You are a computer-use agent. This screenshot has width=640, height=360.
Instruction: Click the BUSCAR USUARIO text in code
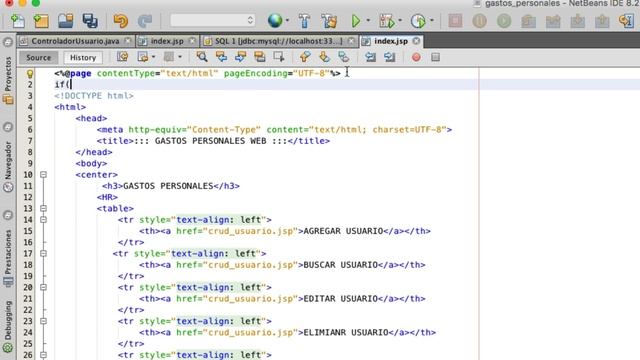[x=340, y=265]
